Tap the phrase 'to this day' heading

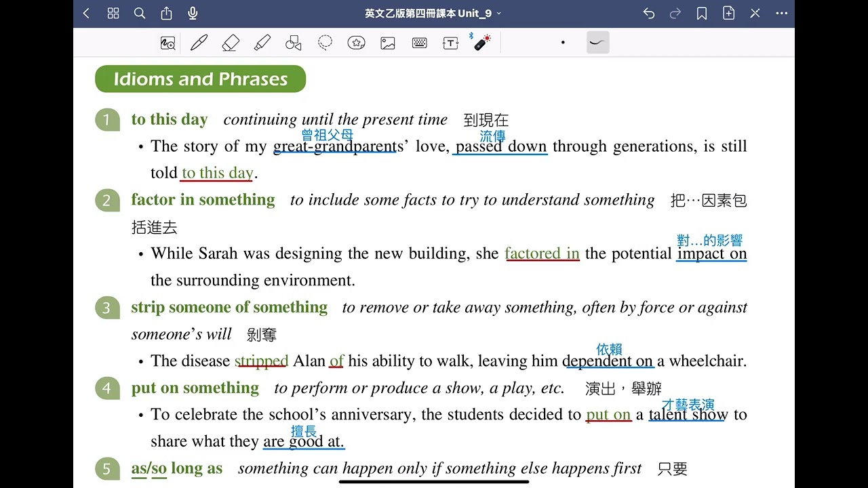(x=170, y=119)
